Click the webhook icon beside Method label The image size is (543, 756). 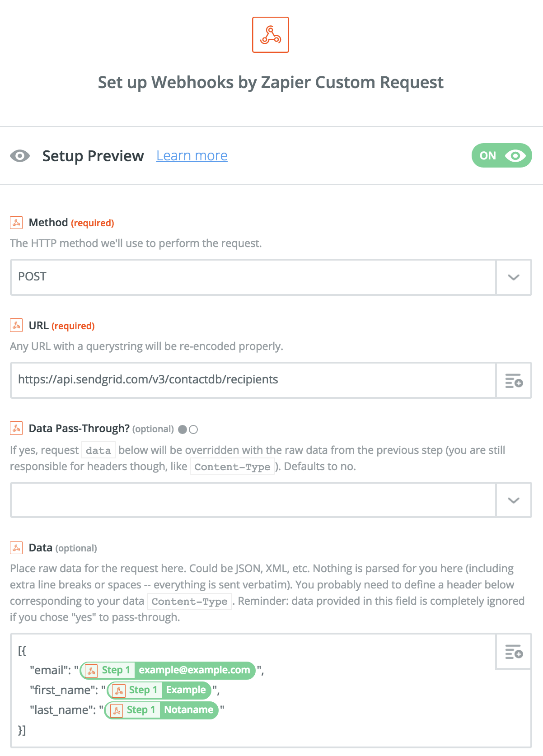pyautogui.click(x=16, y=223)
